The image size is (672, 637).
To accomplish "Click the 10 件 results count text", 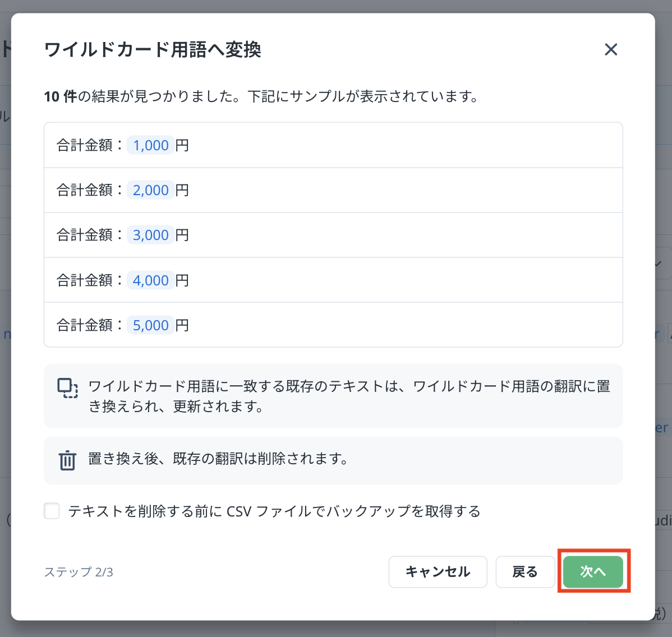I will click(60, 97).
